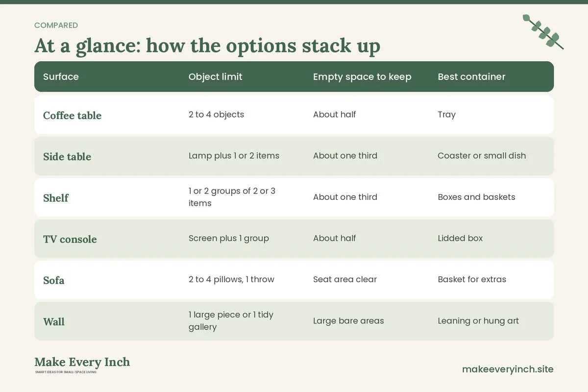588x392 pixels.
Task: Click the 'Coaster or small dish' cell
Action: tap(482, 156)
